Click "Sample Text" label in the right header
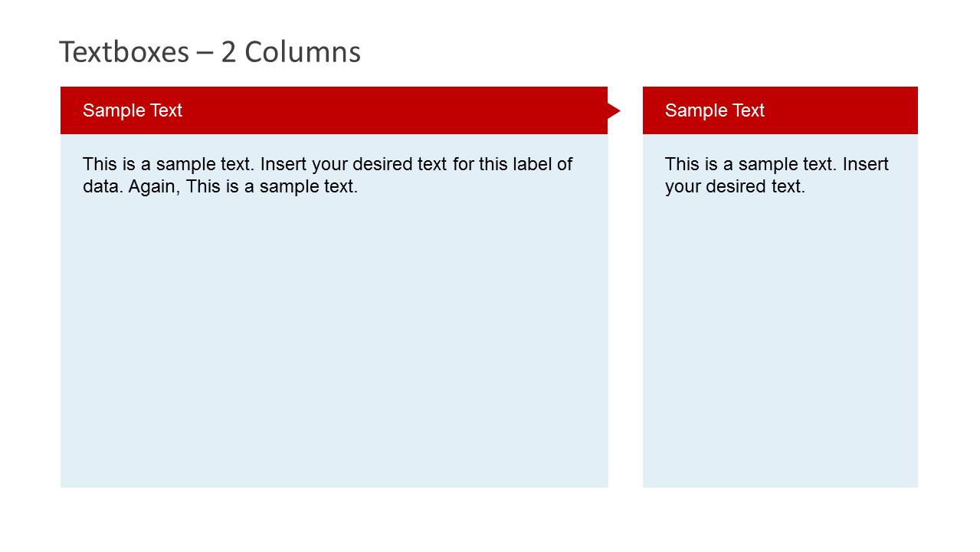 coord(715,110)
